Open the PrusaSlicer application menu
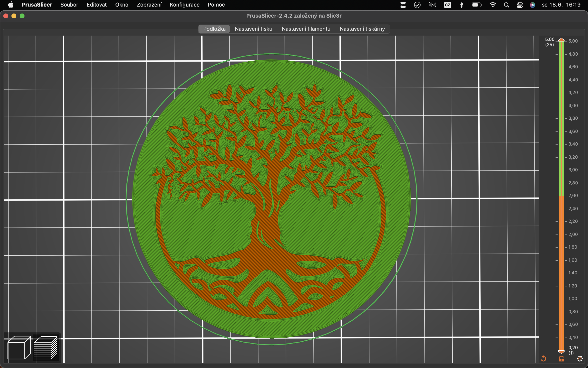588x368 pixels. [37, 5]
